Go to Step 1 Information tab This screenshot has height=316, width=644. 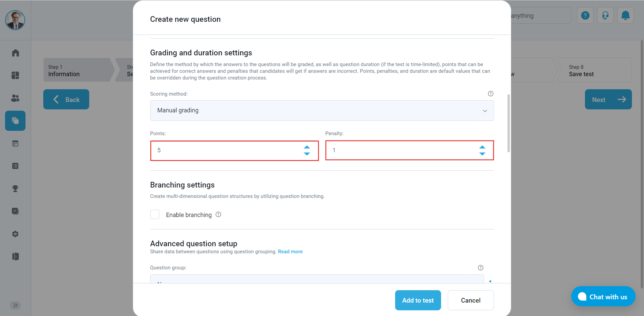click(x=77, y=70)
